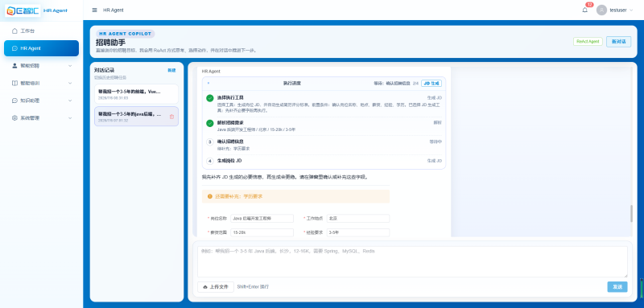
Task: Click the HR Agent breadcrumb in top bar
Action: point(114,10)
